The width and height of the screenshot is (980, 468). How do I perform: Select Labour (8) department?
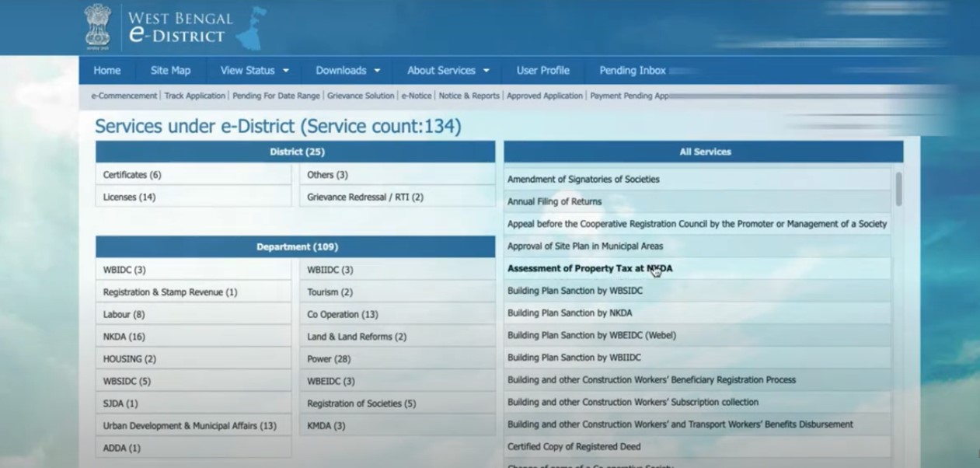coord(194,315)
